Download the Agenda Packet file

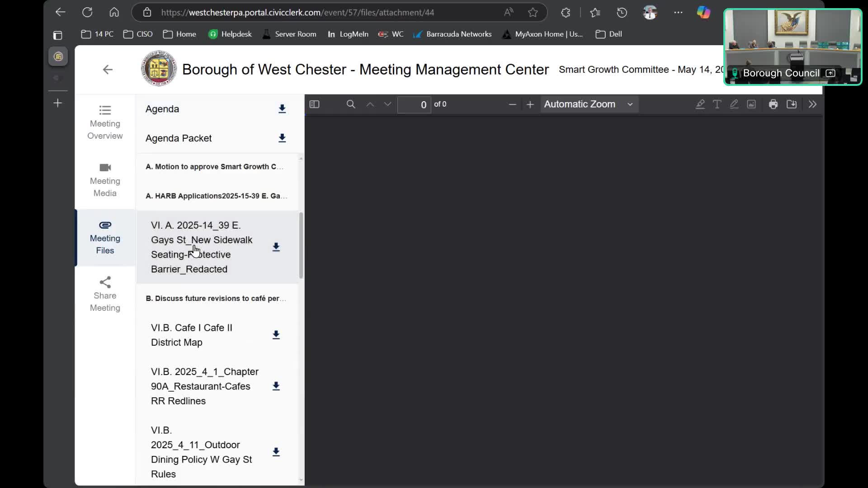tap(282, 138)
